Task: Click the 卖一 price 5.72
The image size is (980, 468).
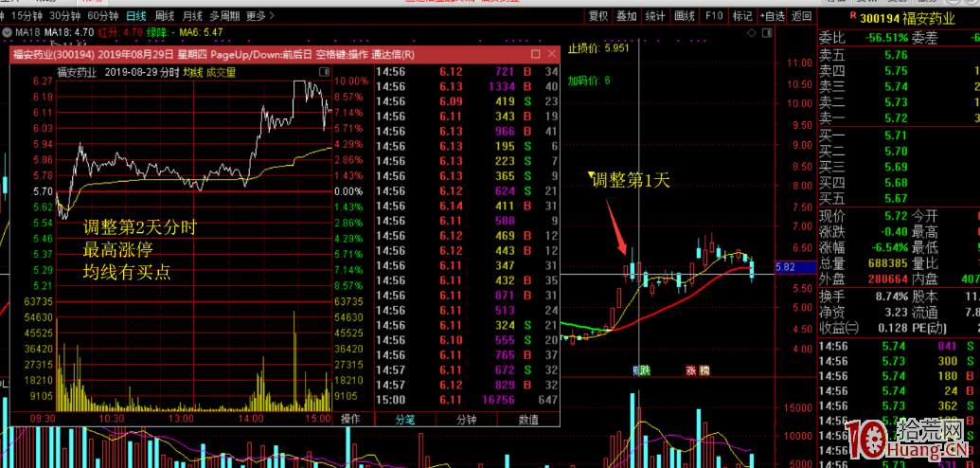Action: pos(896,117)
